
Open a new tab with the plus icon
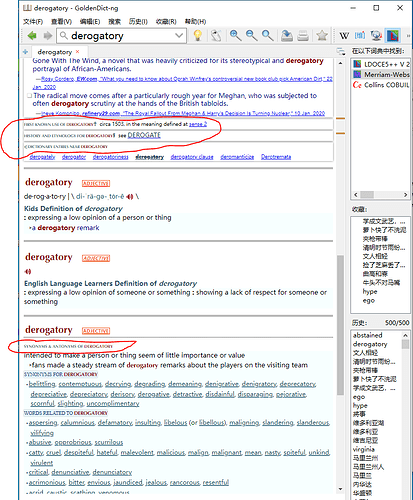tap(25, 52)
